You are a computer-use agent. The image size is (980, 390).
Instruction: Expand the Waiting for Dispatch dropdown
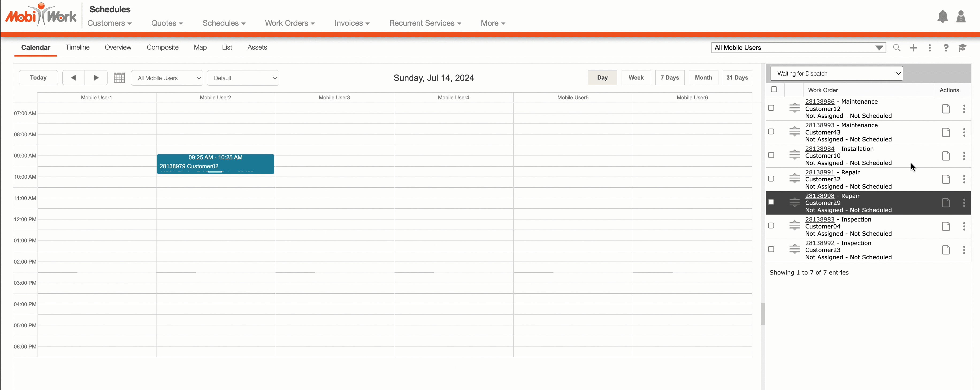tap(836, 73)
